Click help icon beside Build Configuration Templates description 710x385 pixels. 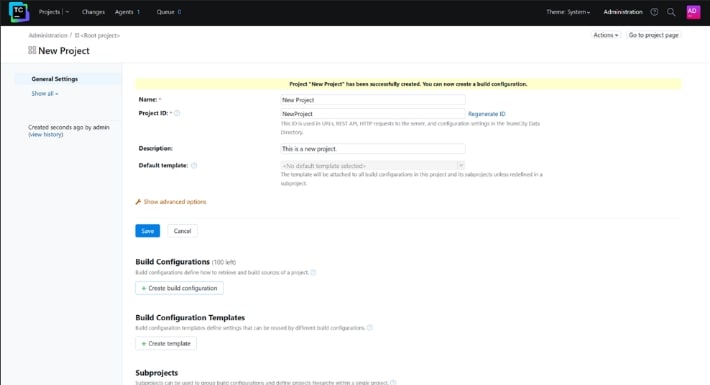pyautogui.click(x=370, y=327)
